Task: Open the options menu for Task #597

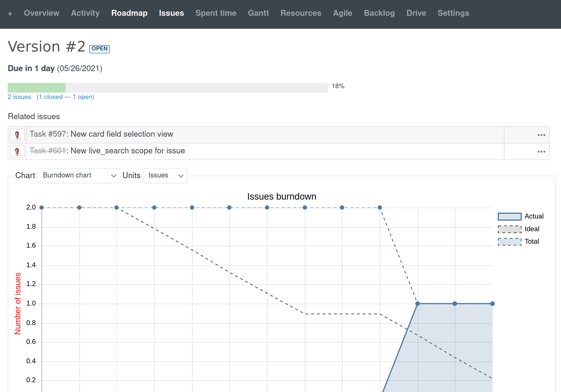Action: (541, 135)
